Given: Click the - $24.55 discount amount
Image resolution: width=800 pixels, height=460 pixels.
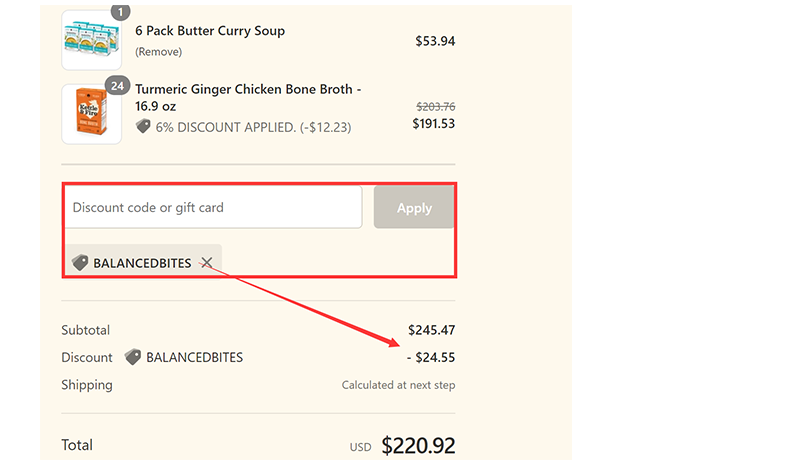Looking at the screenshot, I should [x=430, y=357].
